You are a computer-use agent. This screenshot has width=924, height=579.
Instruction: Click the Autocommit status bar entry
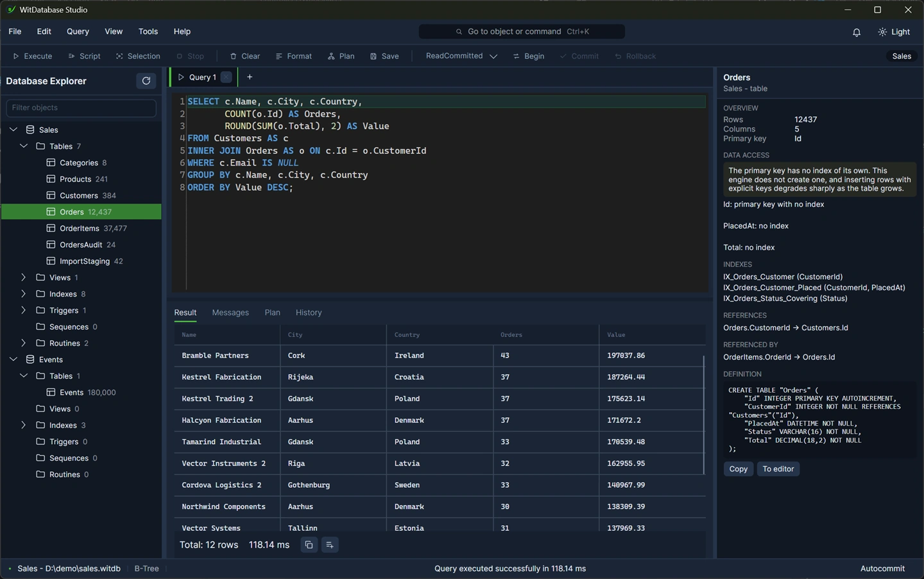tap(882, 569)
